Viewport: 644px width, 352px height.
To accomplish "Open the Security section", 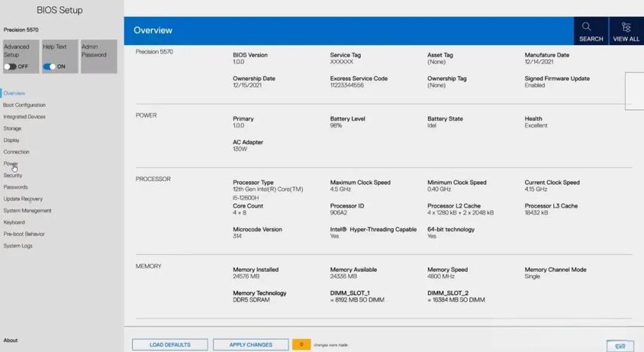I will tap(13, 175).
